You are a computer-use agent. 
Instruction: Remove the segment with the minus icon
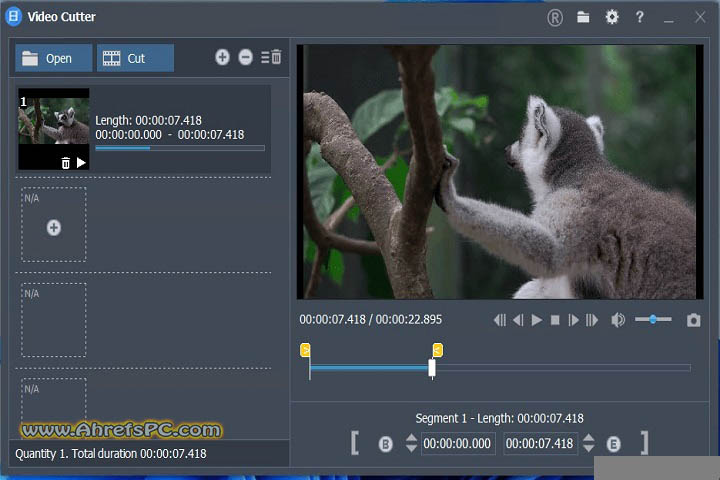(x=246, y=57)
